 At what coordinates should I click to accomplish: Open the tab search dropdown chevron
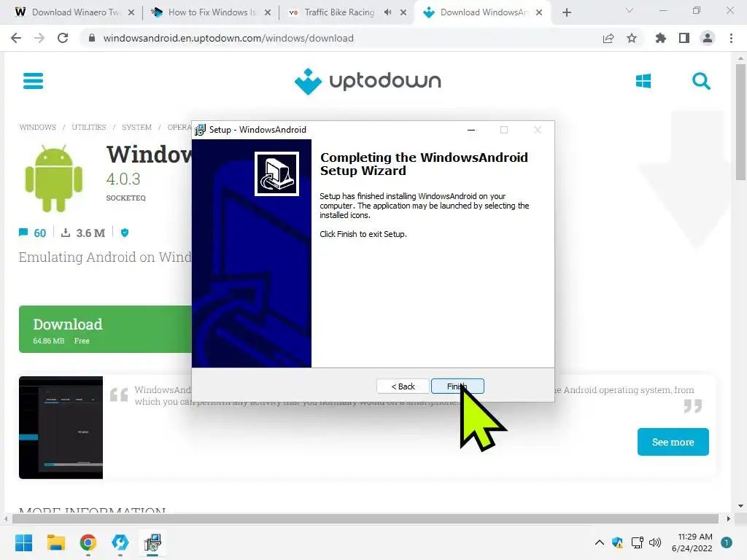coord(630,10)
